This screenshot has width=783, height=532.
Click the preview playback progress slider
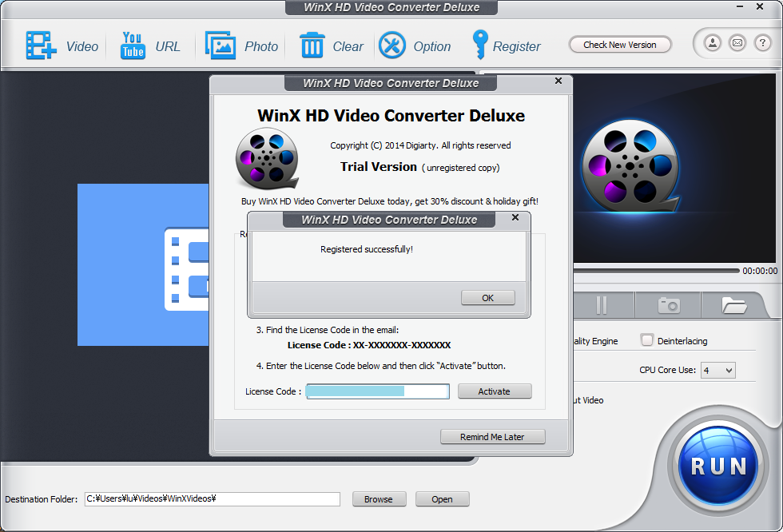click(x=656, y=271)
